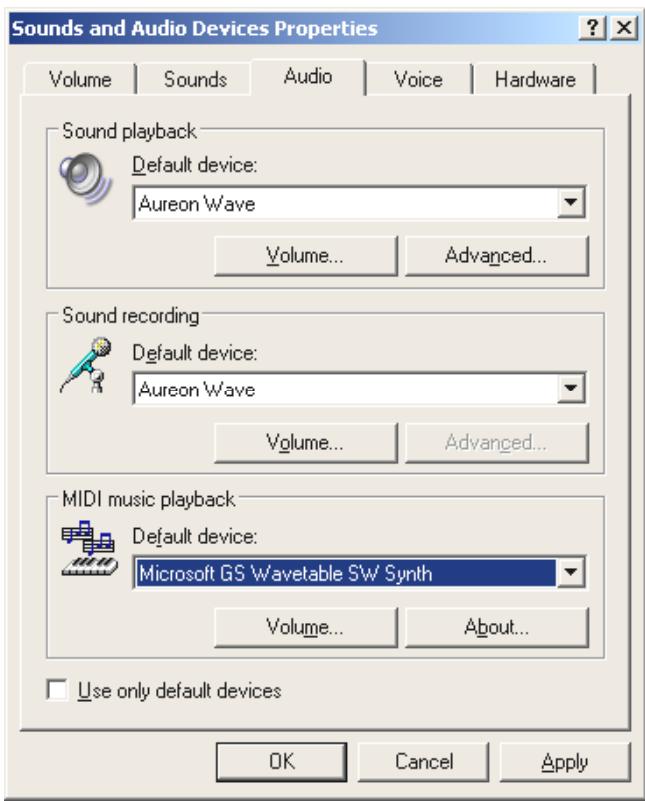Image resolution: width=645 pixels, height=801 pixels.
Task: Click the Apply button
Action: [x=565, y=762]
